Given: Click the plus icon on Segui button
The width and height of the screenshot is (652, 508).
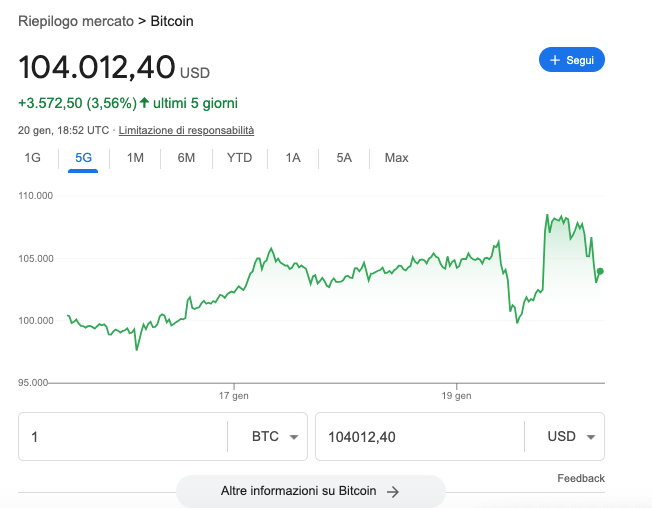Looking at the screenshot, I should (x=555, y=60).
